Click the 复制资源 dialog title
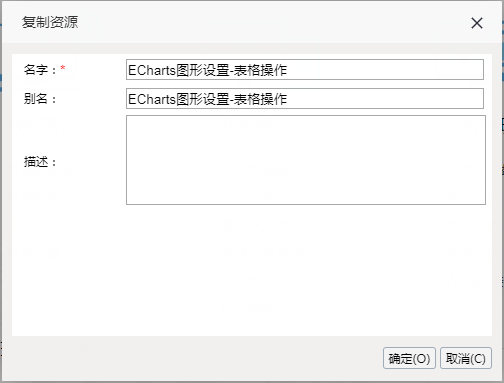 click(x=50, y=22)
